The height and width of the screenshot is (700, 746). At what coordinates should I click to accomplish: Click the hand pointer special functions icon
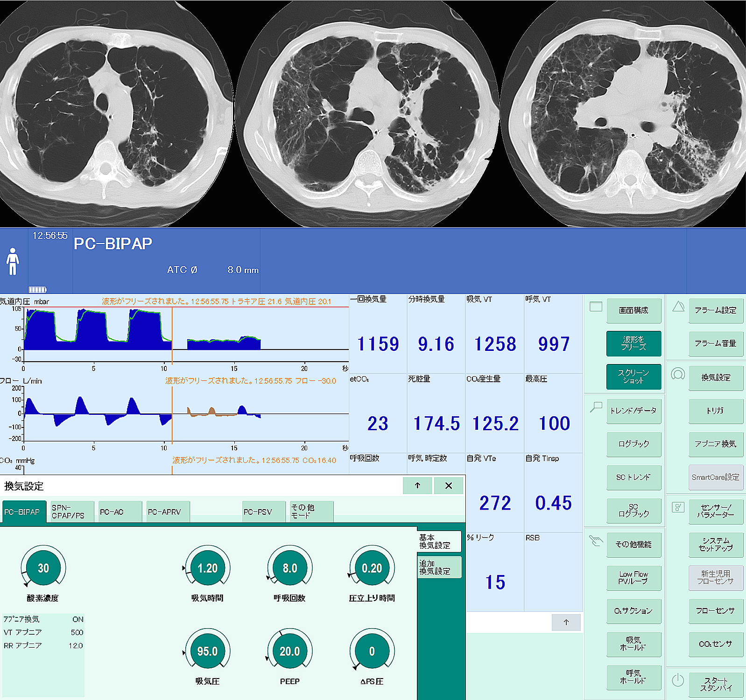tap(596, 541)
